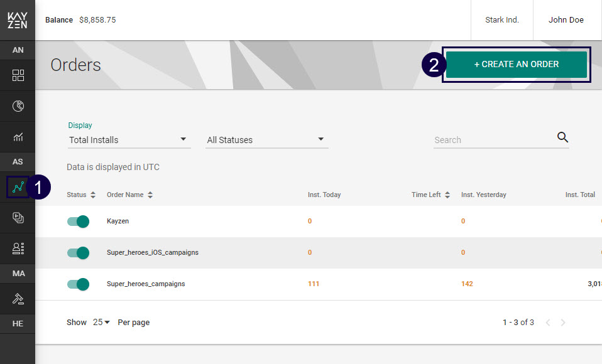Viewport: 602px width, 364px height.
Task: Toggle off the Kayzen order status
Action: coord(79,222)
